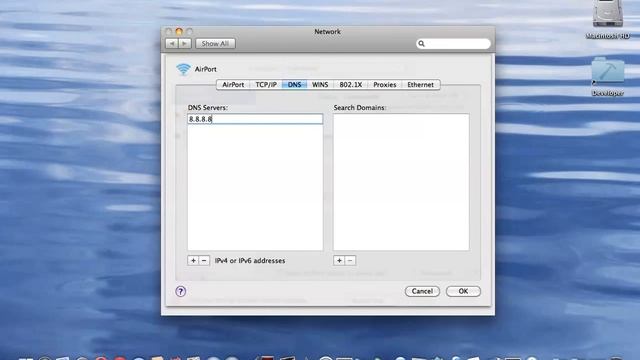Open the WINS tab
Image resolution: width=640 pixels, height=360 pixels.
(x=320, y=84)
